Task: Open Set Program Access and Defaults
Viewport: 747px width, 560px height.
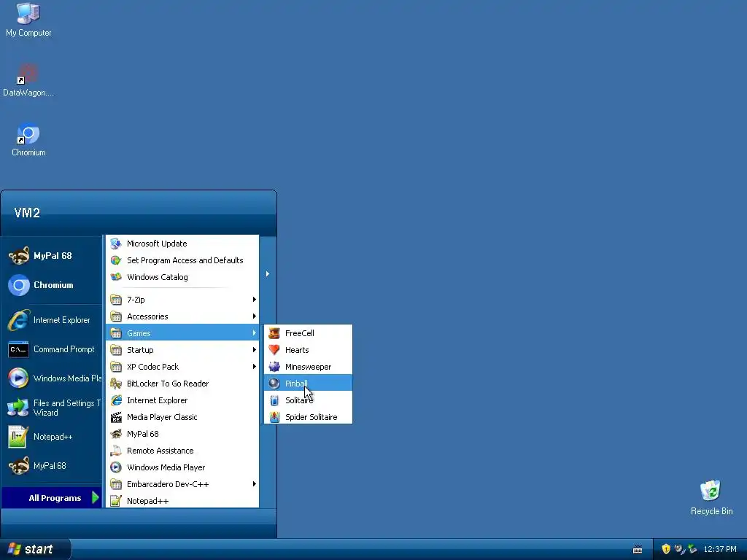Action: (182, 260)
